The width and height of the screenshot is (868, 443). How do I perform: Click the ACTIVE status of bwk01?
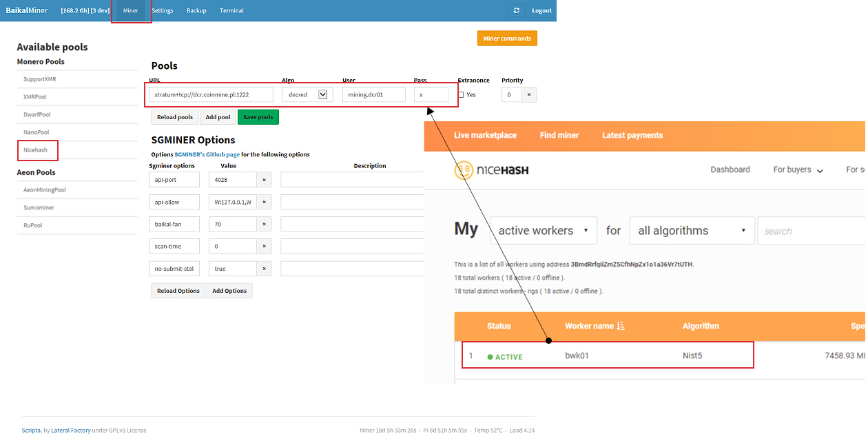(x=505, y=357)
